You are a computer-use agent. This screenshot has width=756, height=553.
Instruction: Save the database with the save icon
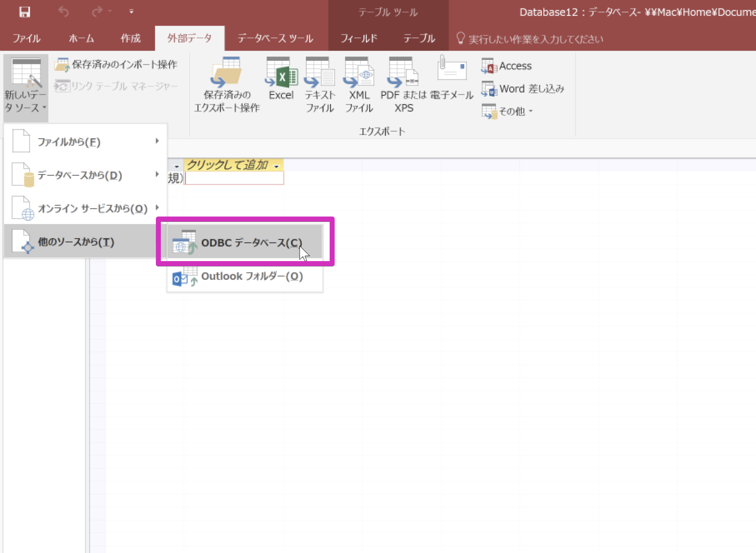coord(24,12)
